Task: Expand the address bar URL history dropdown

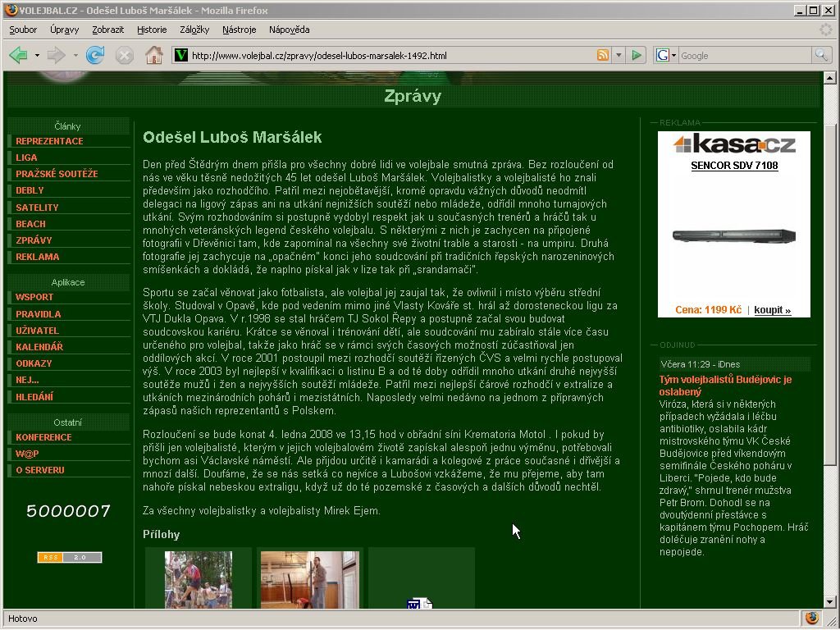Action: pyautogui.click(x=619, y=55)
